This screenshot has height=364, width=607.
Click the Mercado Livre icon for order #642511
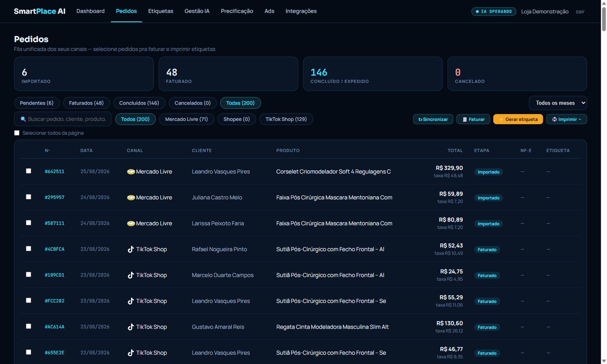(131, 172)
